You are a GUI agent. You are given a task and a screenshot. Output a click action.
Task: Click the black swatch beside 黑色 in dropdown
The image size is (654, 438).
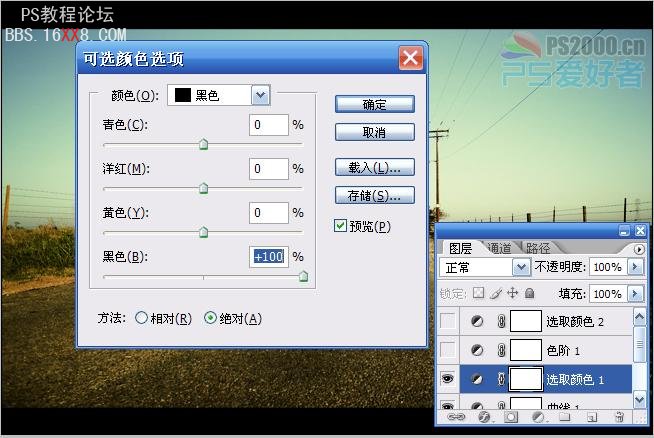183,95
